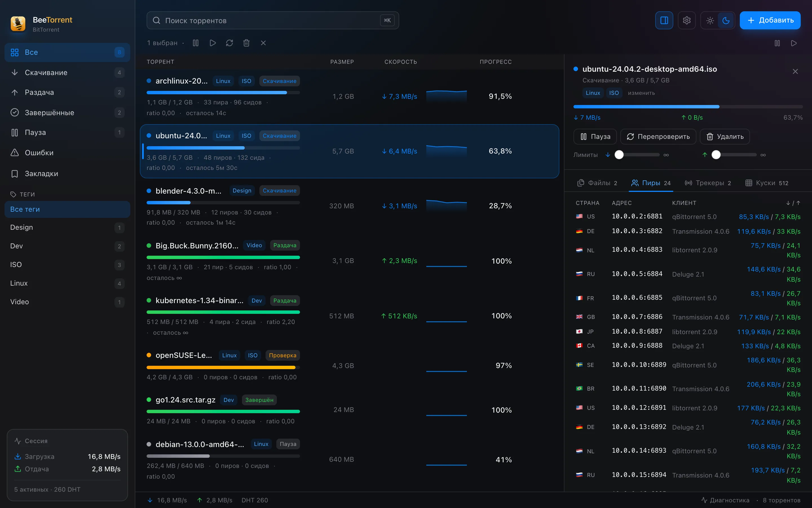Image resolution: width=812 pixels, height=508 pixels.
Task: Switch to light theme
Action: (x=710, y=21)
